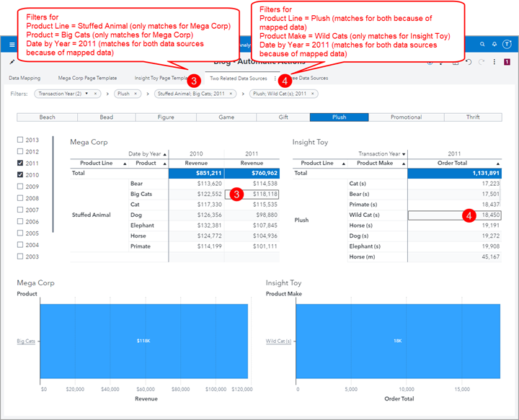The width and height of the screenshot is (519, 420).
Task: Open the notifications bell
Action: pos(494,44)
